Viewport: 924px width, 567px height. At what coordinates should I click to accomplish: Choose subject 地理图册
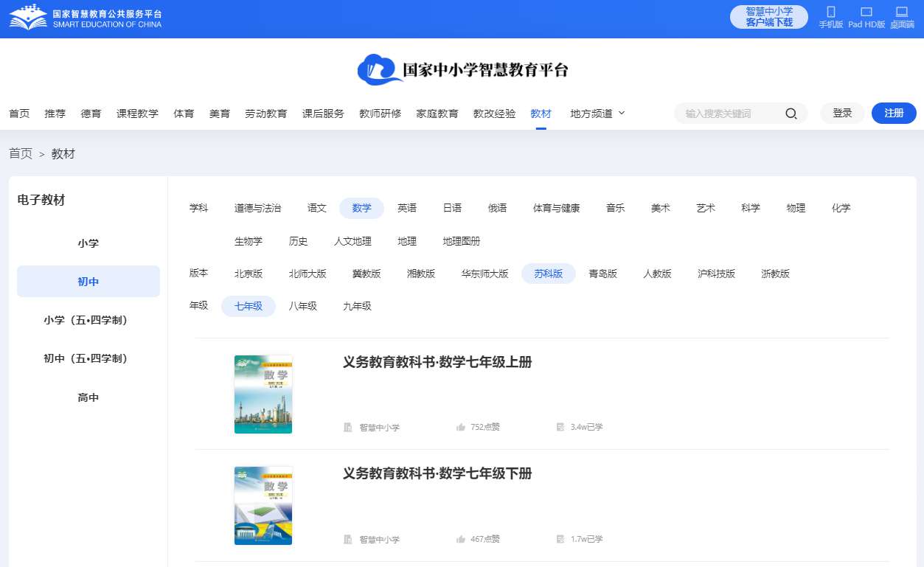click(x=461, y=241)
